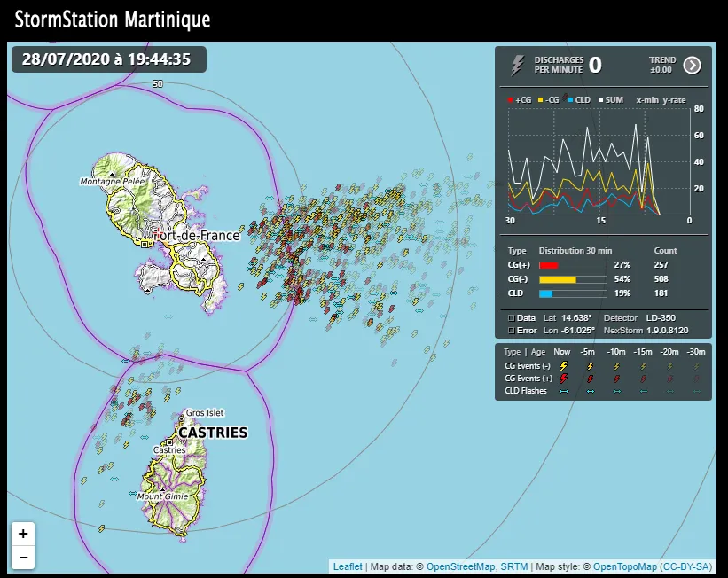Zoom in the map with plus button
Viewport: 728px width, 578px height.
click(x=23, y=534)
